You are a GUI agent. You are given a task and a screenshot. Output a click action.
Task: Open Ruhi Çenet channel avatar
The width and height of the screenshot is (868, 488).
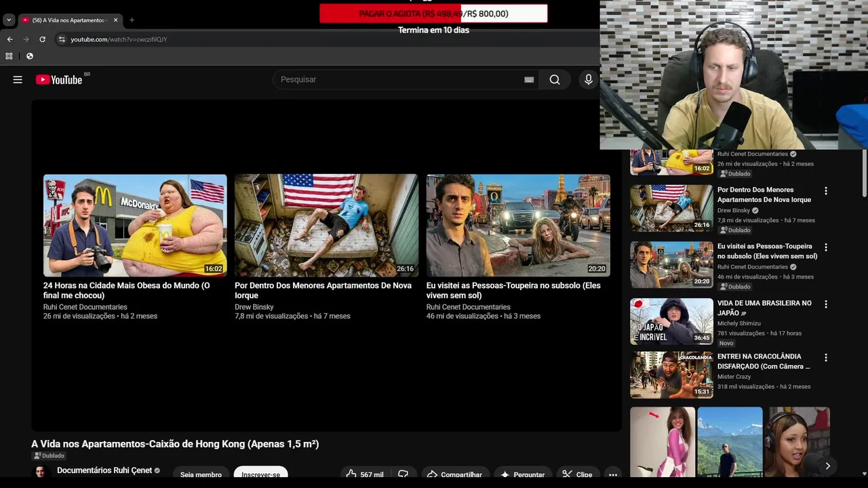(x=41, y=472)
